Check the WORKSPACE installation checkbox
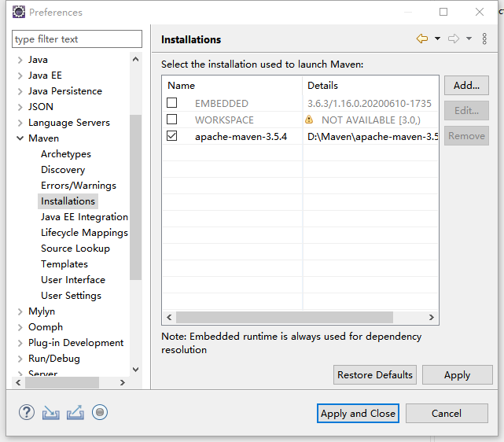This screenshot has width=504, height=442. pyautogui.click(x=172, y=120)
